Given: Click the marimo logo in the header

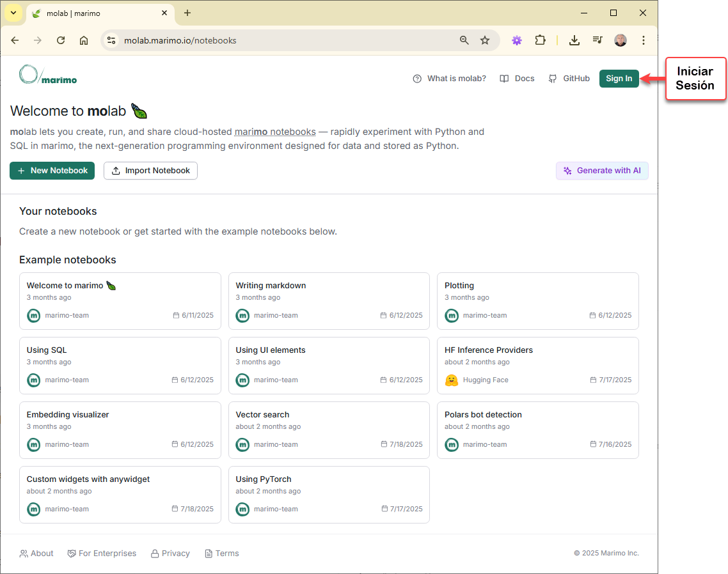Looking at the screenshot, I should [48, 75].
